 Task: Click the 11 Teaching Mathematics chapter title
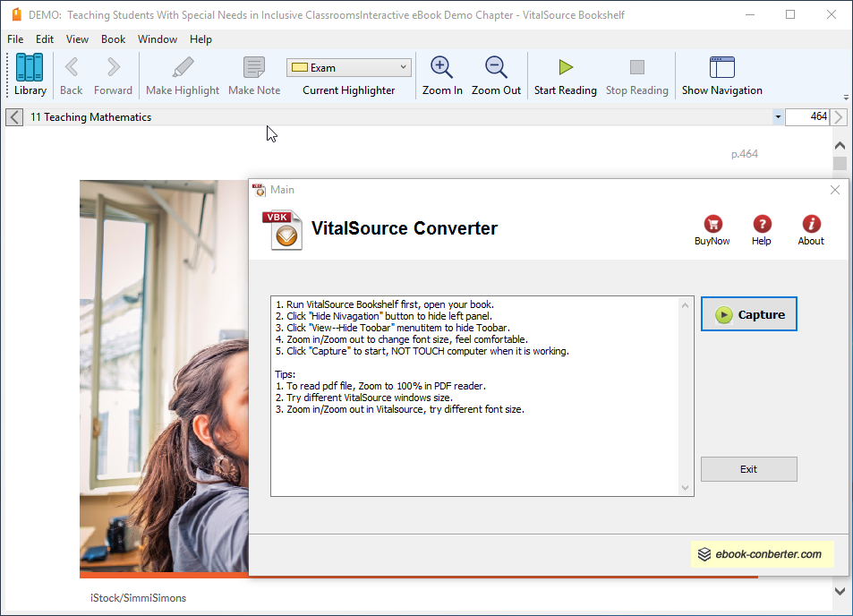click(x=90, y=117)
